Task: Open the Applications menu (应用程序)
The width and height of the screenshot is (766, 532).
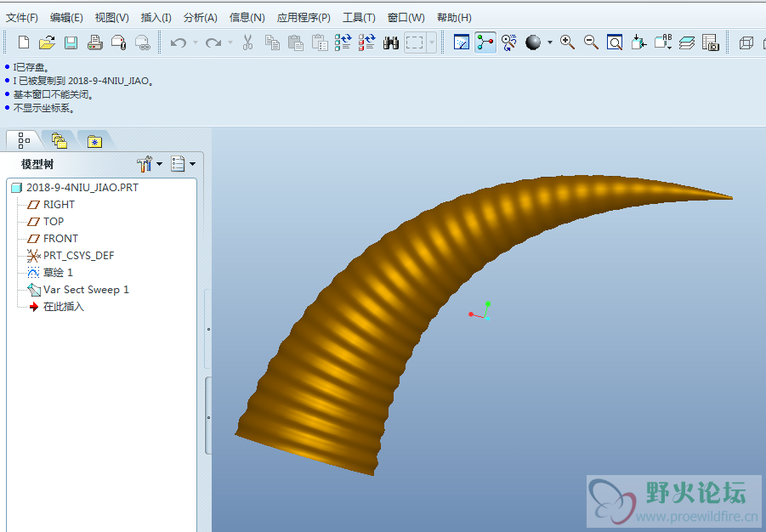Action: [304, 18]
